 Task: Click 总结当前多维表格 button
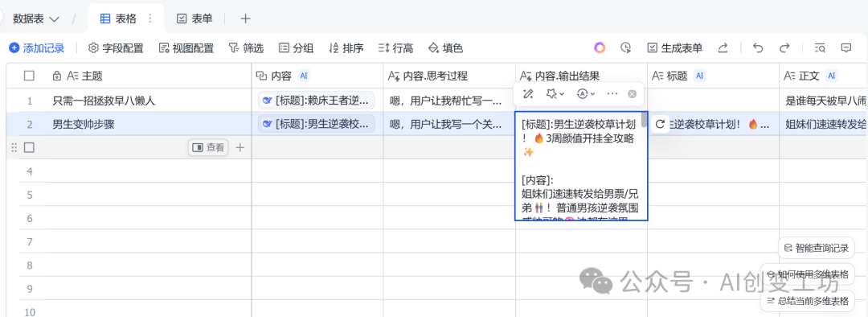pyautogui.click(x=808, y=300)
